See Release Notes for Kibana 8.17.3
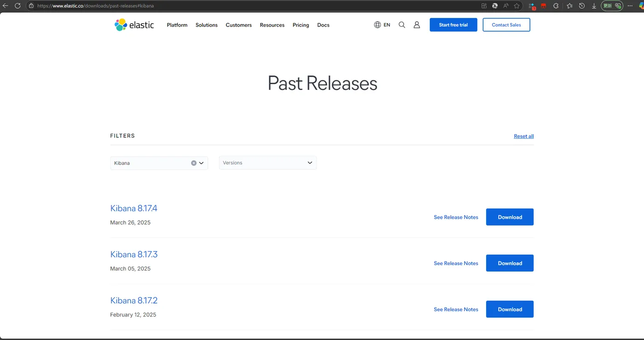The image size is (644, 340). pos(456,263)
